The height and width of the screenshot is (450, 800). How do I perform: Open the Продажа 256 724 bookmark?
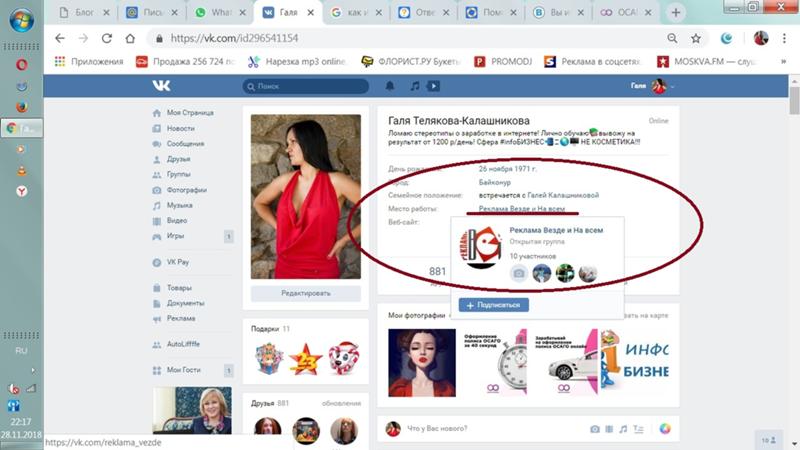[186, 61]
